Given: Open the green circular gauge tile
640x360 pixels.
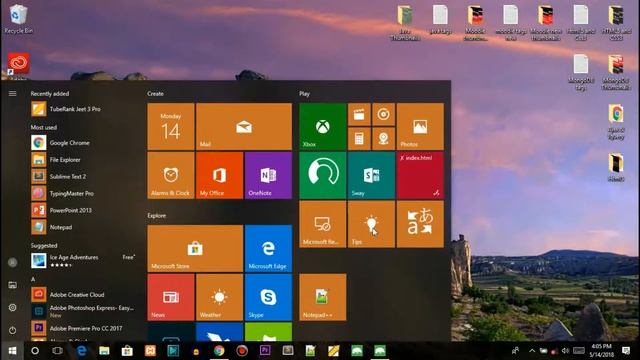Looking at the screenshot, I should pyautogui.click(x=322, y=176).
